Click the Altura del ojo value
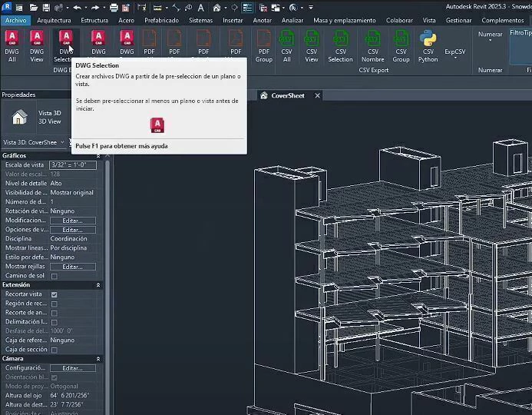 [70, 396]
